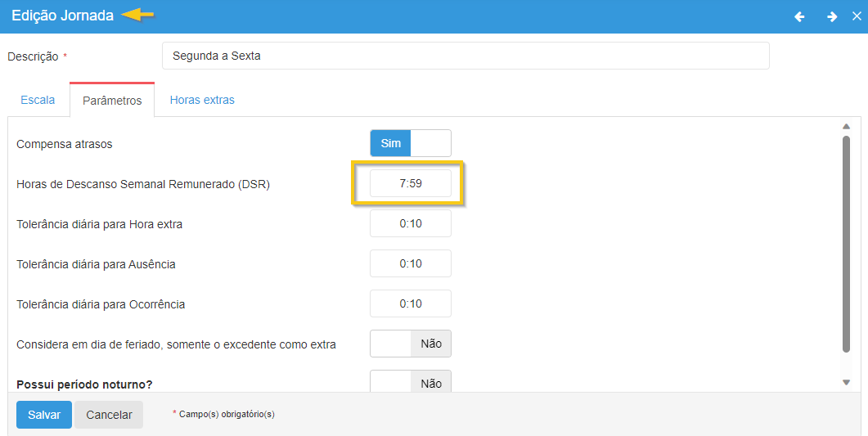Screen dimensions: 868x436
Task: Click the Edição Jornada header title
Action: (x=62, y=16)
